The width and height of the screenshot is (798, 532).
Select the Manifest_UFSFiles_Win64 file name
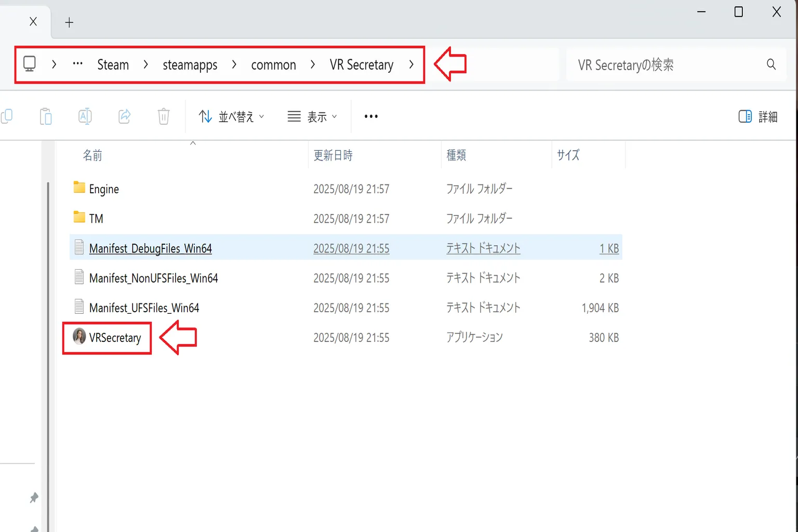point(144,308)
